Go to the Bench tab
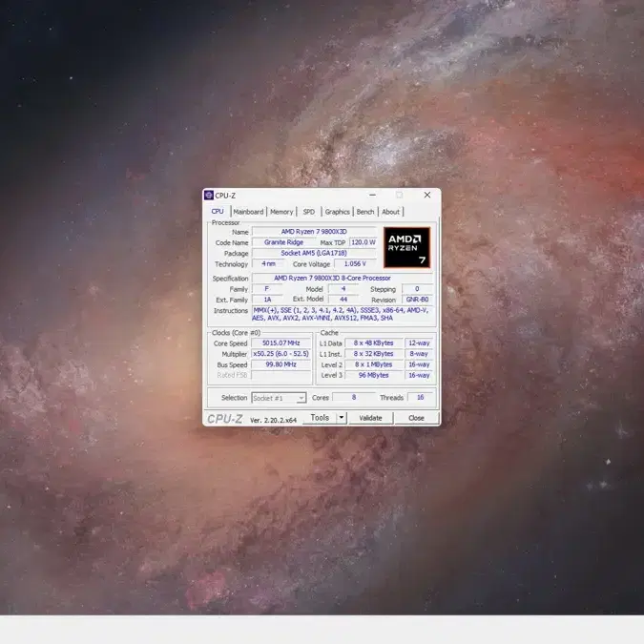 (x=365, y=212)
